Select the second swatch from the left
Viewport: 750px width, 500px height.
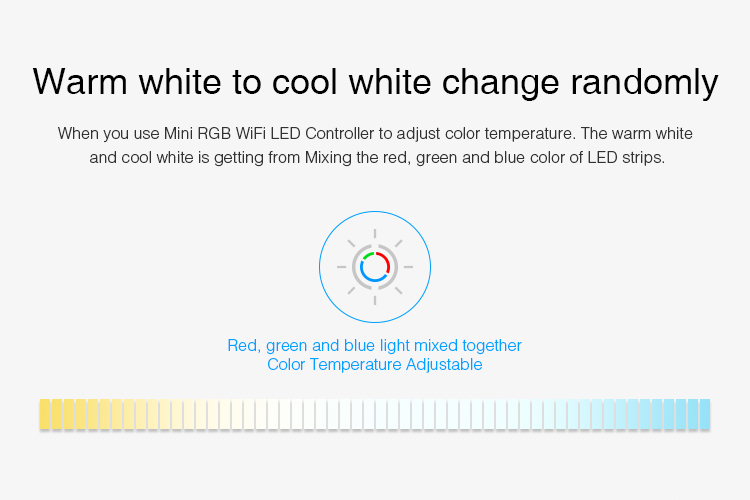[x=57, y=414]
